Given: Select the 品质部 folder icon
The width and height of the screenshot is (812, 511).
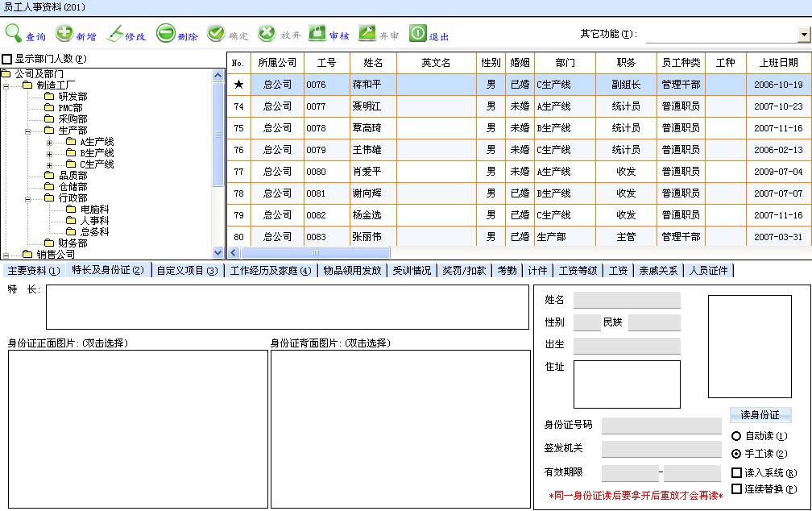Looking at the screenshot, I should point(49,175).
